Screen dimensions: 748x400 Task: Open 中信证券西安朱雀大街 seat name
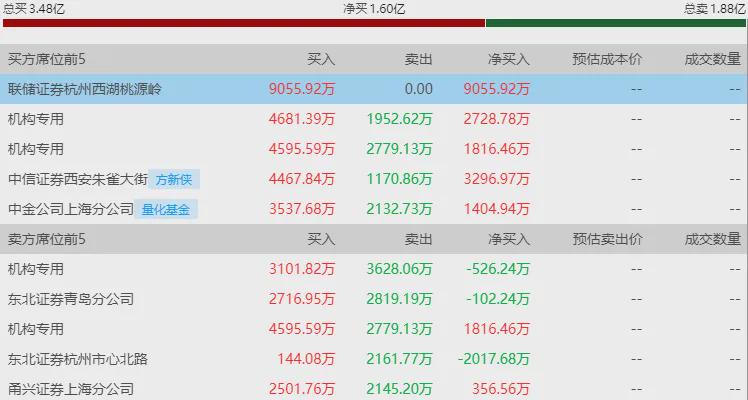[78, 179]
